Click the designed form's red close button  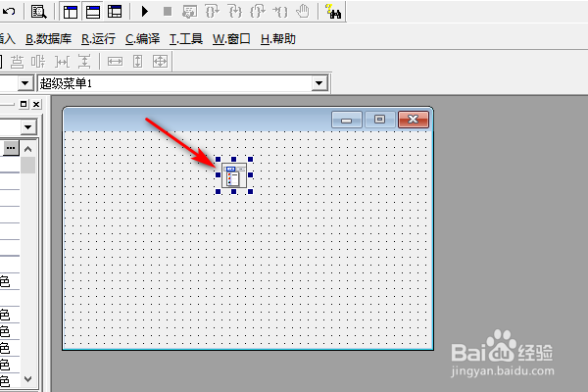pos(413,120)
